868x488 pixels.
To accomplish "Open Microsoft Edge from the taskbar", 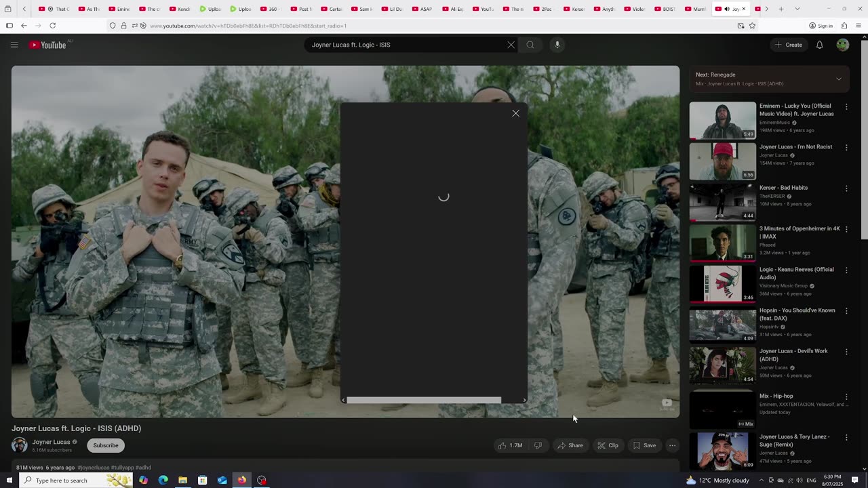I will (163, 480).
